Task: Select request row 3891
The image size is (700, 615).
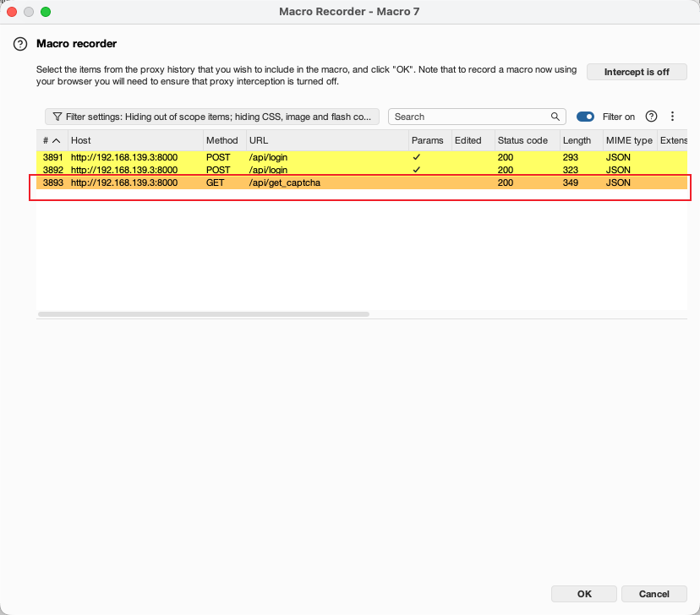Action: click(362, 157)
